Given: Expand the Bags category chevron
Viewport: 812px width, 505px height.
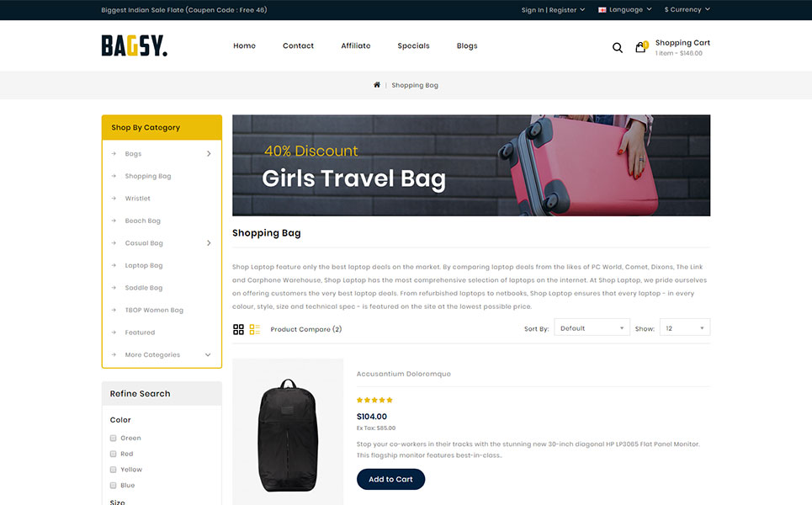Looking at the screenshot, I should tap(209, 154).
